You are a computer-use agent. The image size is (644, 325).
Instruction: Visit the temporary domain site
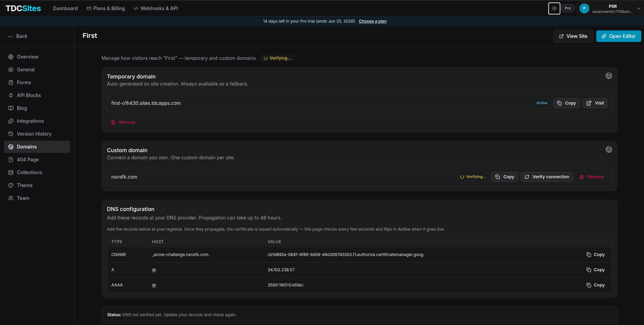pyautogui.click(x=595, y=103)
